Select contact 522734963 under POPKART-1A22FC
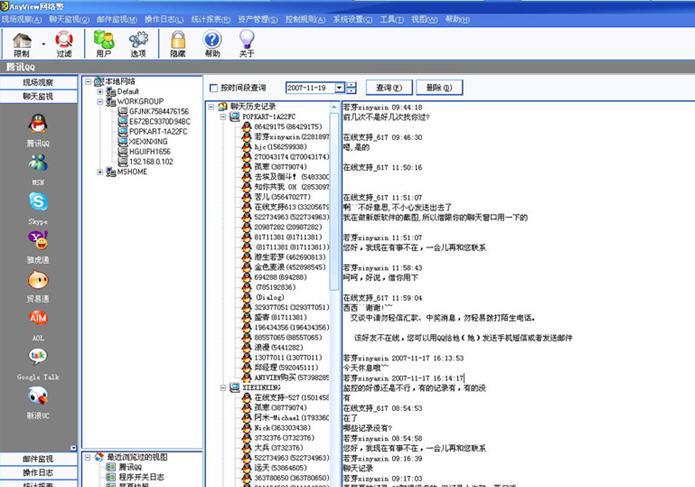 pos(291,217)
